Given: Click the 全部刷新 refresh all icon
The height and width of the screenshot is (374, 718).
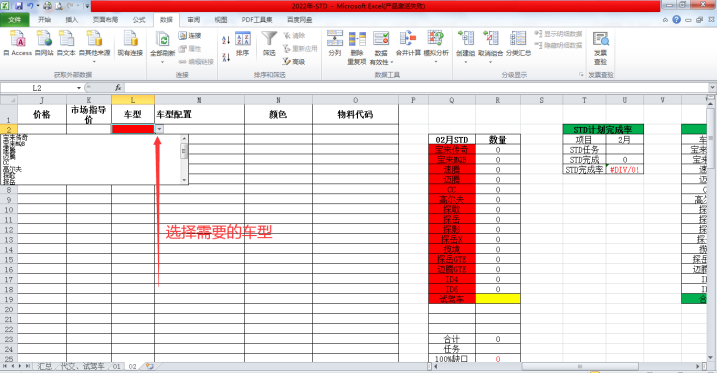Looking at the screenshot, I should pos(163,39).
